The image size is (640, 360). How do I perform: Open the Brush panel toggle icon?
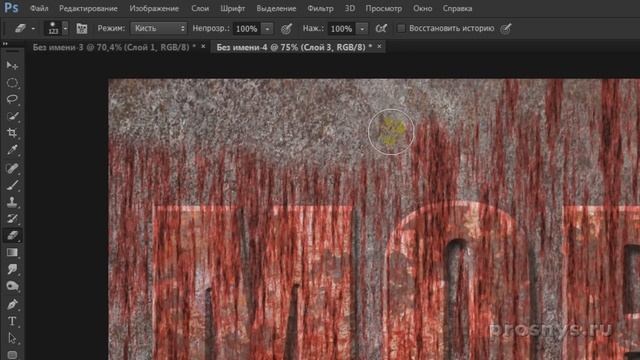(82, 29)
